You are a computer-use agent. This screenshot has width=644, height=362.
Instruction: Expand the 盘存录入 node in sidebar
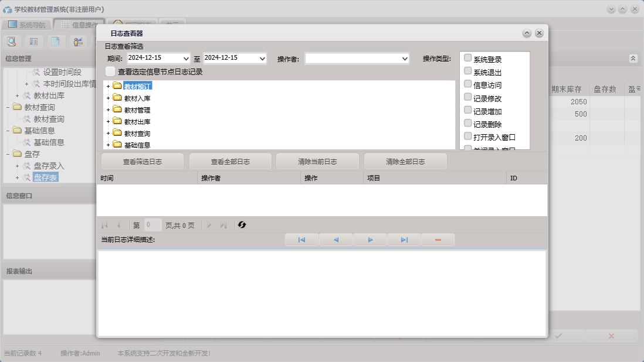click(x=17, y=166)
